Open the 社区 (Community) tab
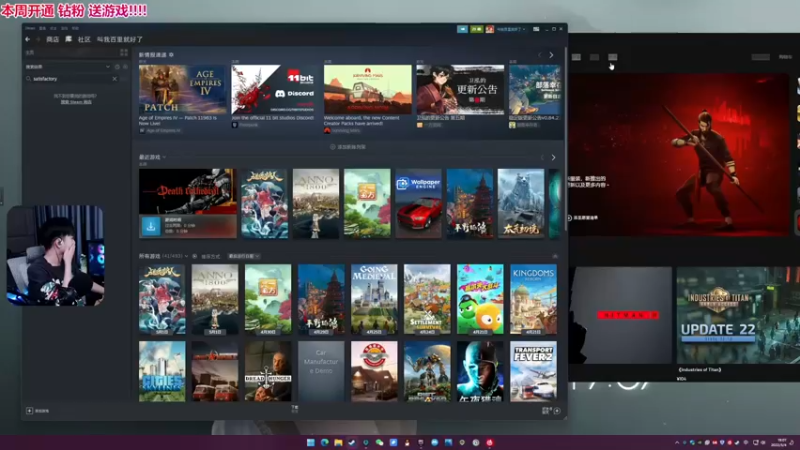This screenshot has width=800, height=450. tap(84, 39)
